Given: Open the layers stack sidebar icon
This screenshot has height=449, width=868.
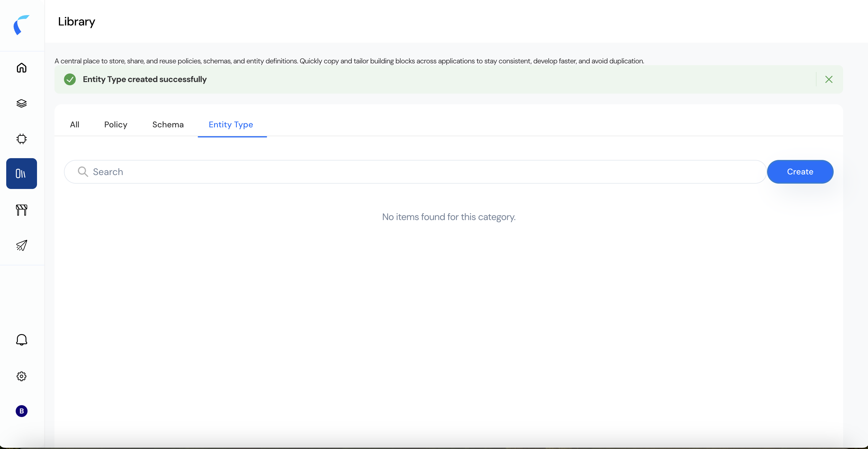Looking at the screenshot, I should (22, 103).
